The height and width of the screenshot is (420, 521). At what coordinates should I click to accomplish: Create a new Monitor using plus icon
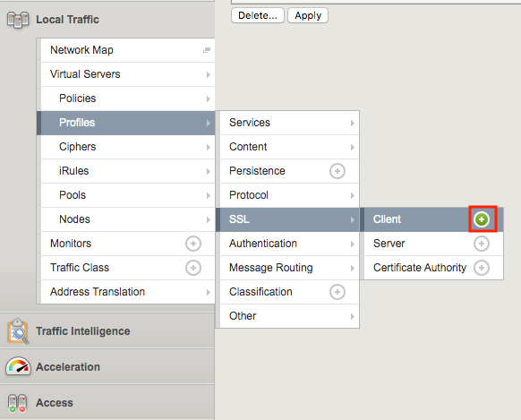coord(193,244)
